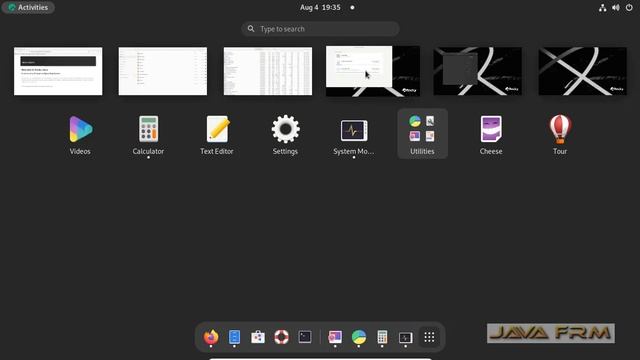Open Software store from the dock
Image resolution: width=640 pixels, height=360 pixels.
point(258,337)
